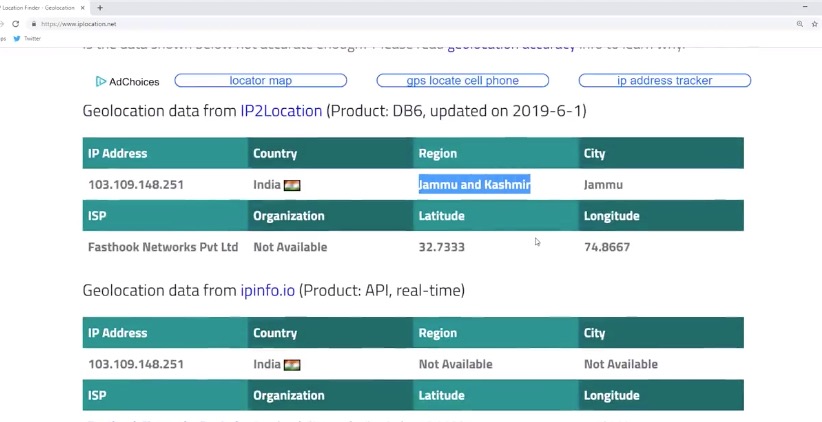Click the latitude value 32.7333
The image size is (822, 422).
point(441,247)
